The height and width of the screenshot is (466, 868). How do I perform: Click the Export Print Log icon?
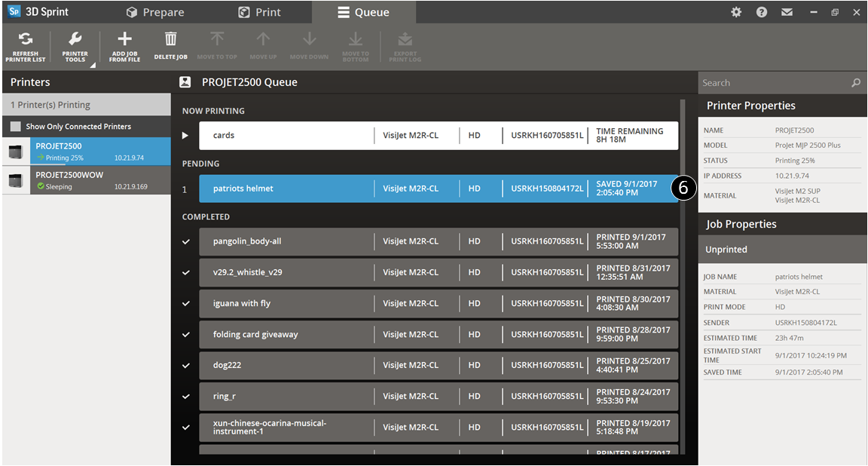pyautogui.click(x=405, y=40)
